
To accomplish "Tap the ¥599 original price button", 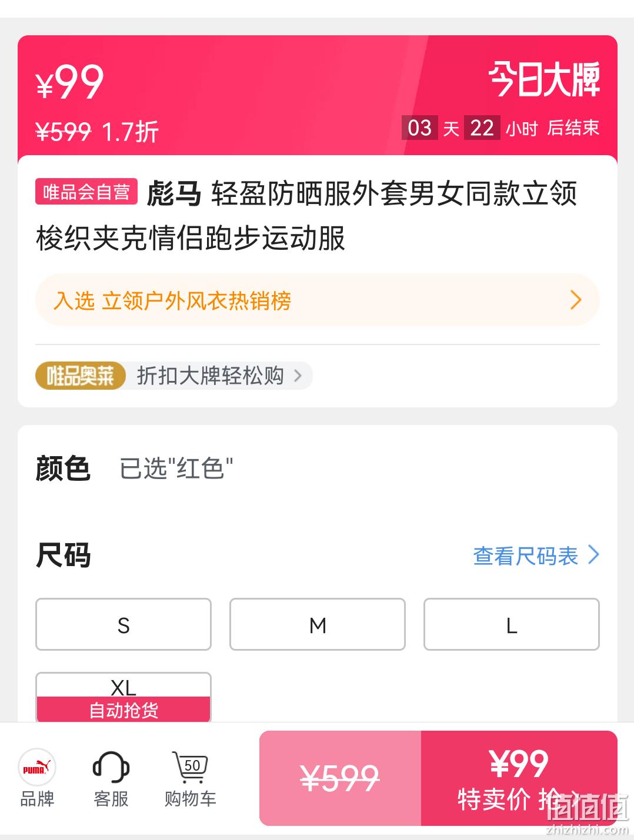I will 340,778.
